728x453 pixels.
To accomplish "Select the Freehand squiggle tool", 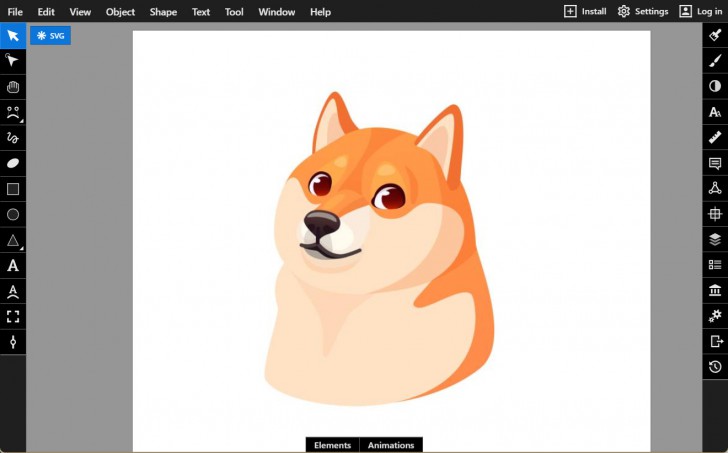I will pyautogui.click(x=13, y=138).
